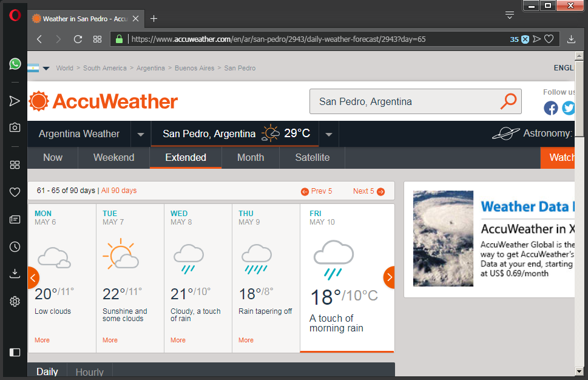The height and width of the screenshot is (380, 588).
Task: Open Speed Dial start page button in toolbar
Action: click(x=98, y=39)
